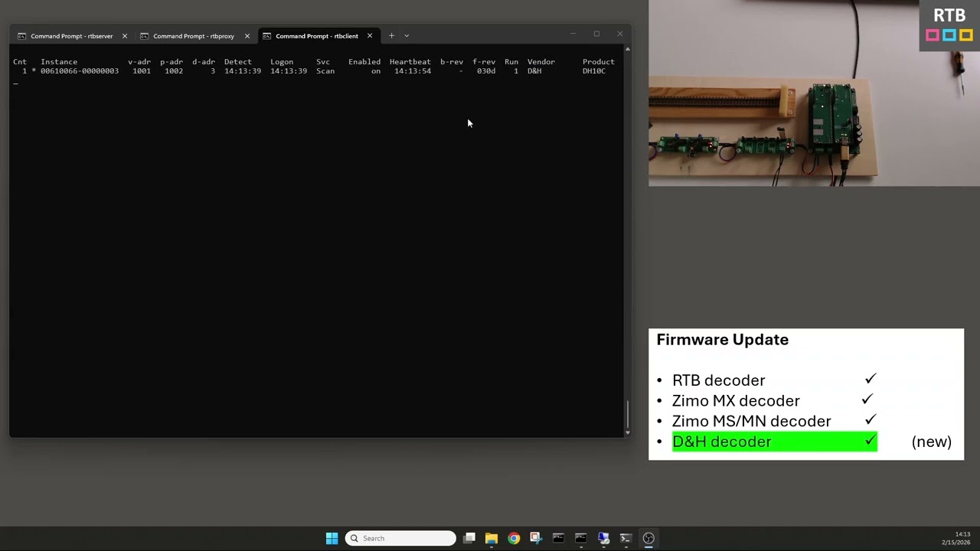Click the Logon column header
This screenshot has height=551, width=980.
[x=282, y=62]
